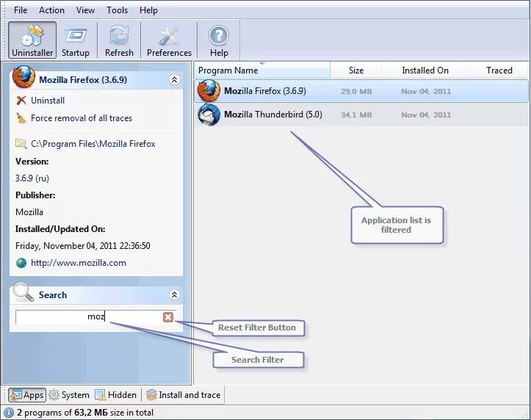The width and height of the screenshot is (531, 420).
Task: Collapse the Search panel
Action: (x=174, y=294)
